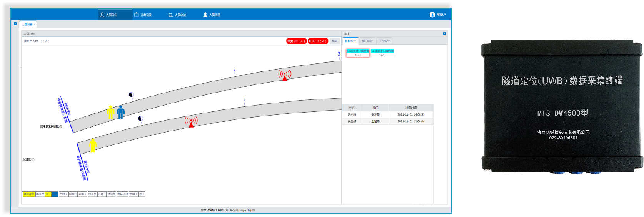Image resolution: width=644 pixels, height=217 pixels.
Task: Open 人员信息 personnel info menu
Action: [212, 15]
